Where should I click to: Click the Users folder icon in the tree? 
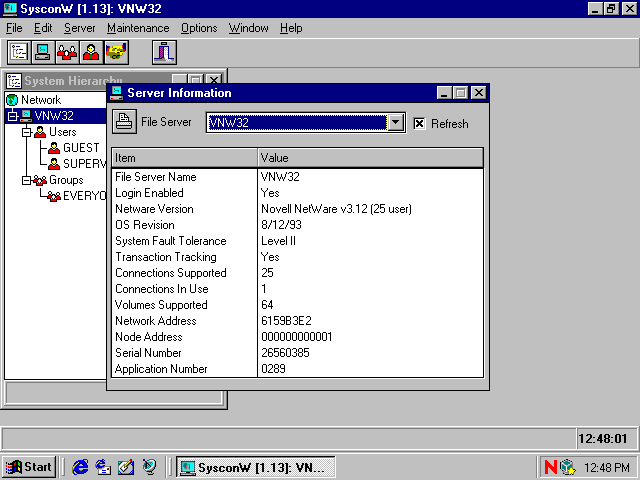pos(40,132)
